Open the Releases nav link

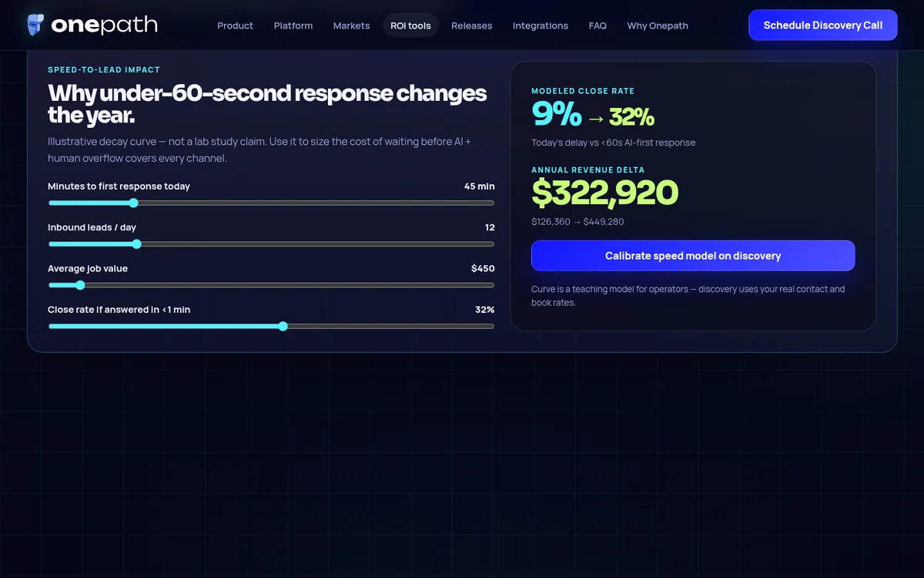[x=471, y=25]
